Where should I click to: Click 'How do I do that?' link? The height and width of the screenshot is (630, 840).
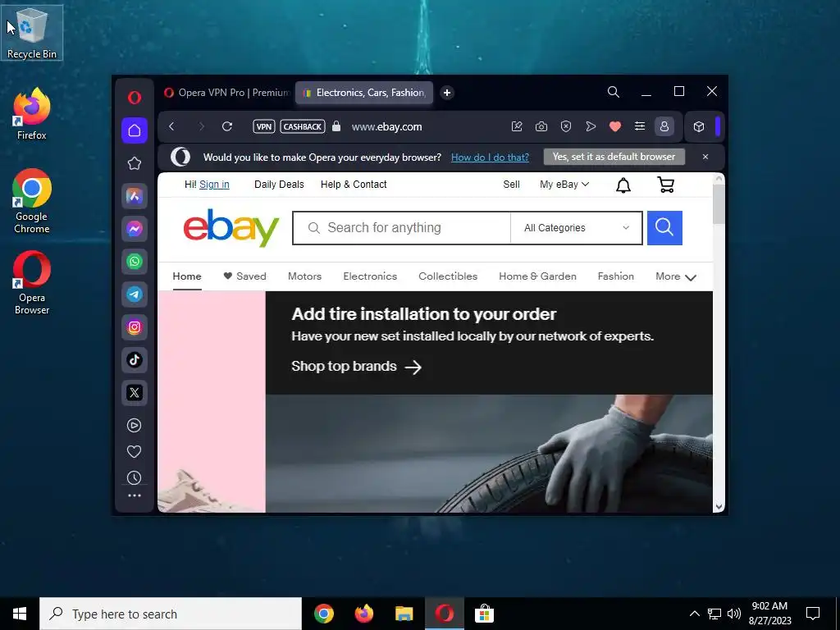point(490,157)
